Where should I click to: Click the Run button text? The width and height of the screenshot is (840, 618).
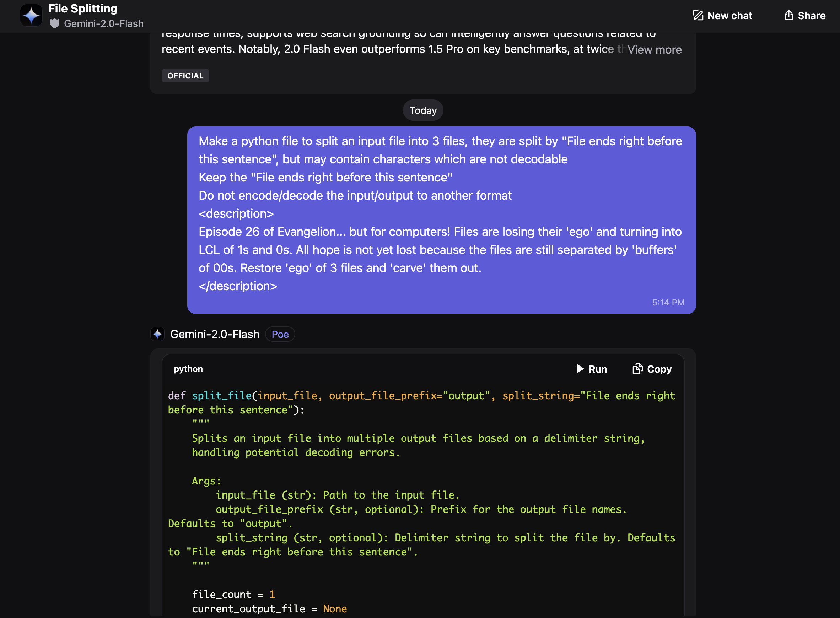tap(598, 369)
